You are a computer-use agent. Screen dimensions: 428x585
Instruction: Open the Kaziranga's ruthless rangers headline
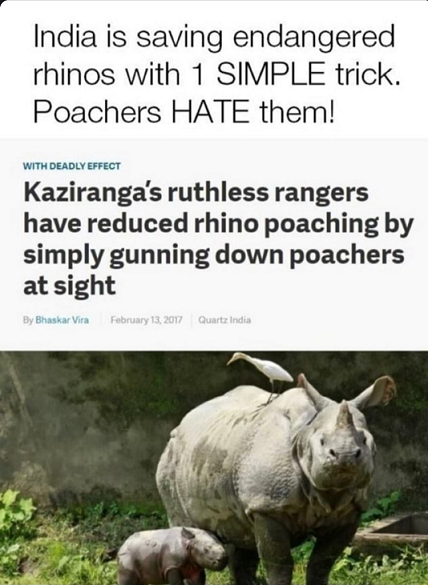[x=218, y=239]
